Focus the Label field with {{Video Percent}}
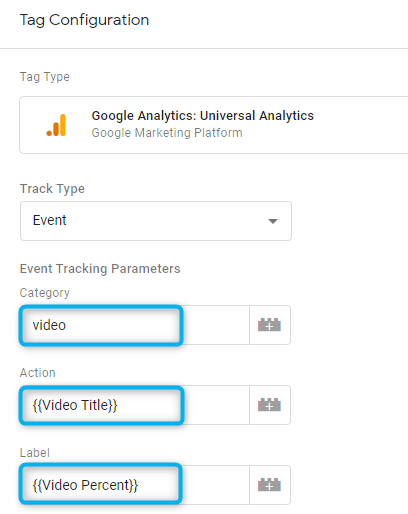Screen dimensions: 408x514 click(x=134, y=485)
